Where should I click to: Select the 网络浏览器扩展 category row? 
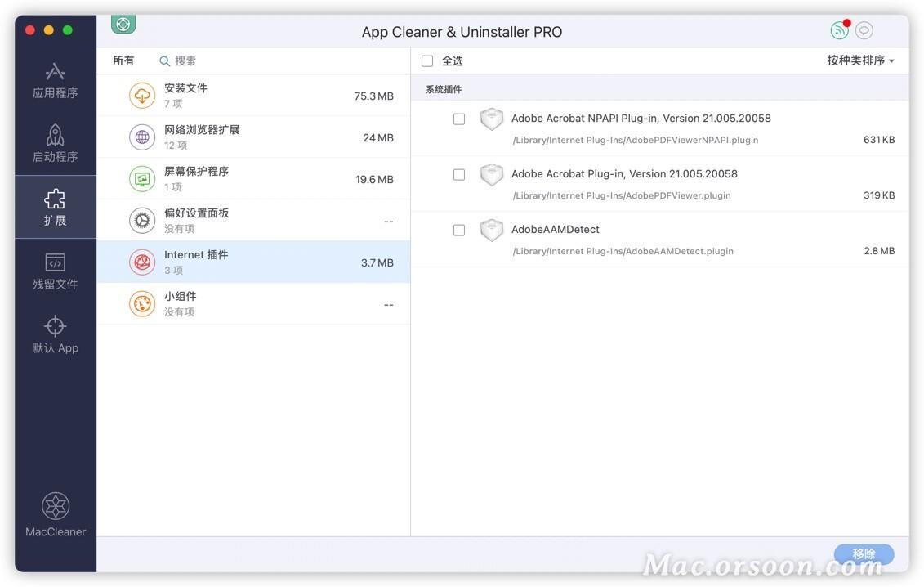[x=245, y=137]
